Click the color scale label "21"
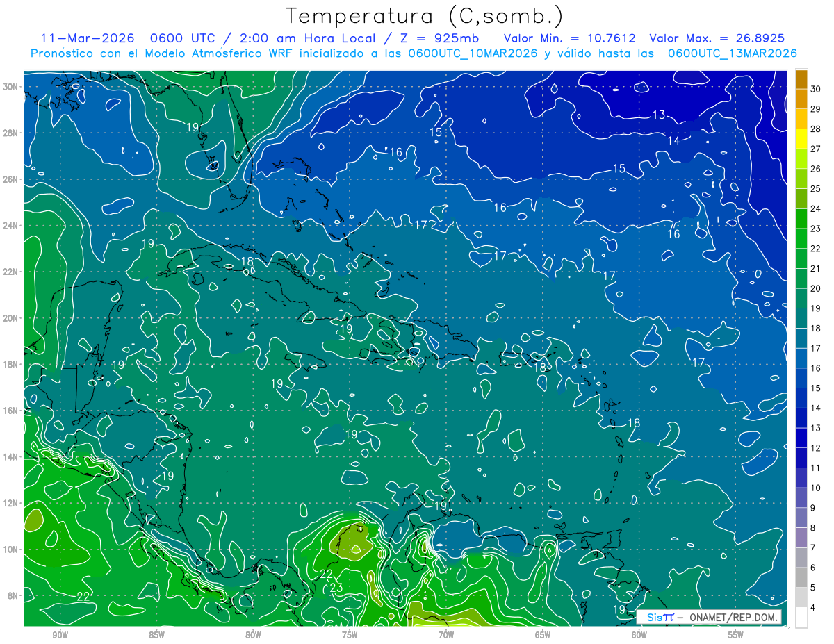This screenshot has height=644, width=834. coord(816,268)
